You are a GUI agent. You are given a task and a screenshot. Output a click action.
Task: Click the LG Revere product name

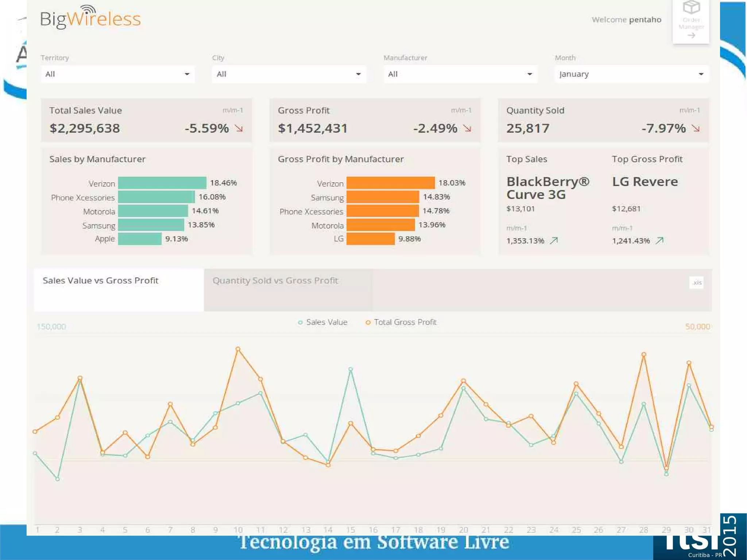click(x=645, y=181)
